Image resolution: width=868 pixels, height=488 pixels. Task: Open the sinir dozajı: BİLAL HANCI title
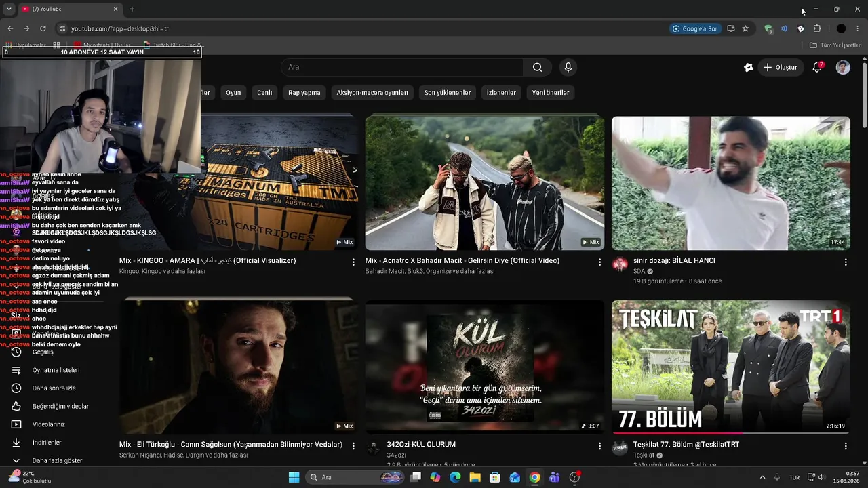click(674, 260)
